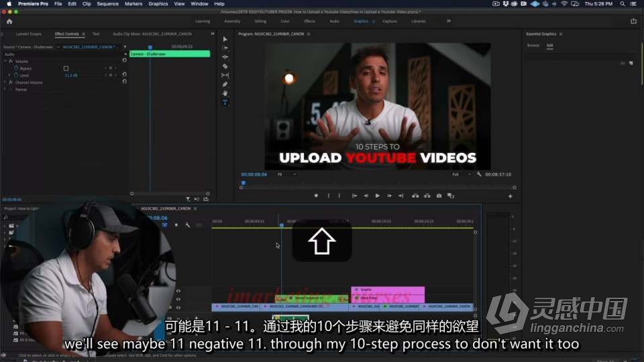
Task: Click the workspace share/export icon
Action: pyautogui.click(x=633, y=21)
